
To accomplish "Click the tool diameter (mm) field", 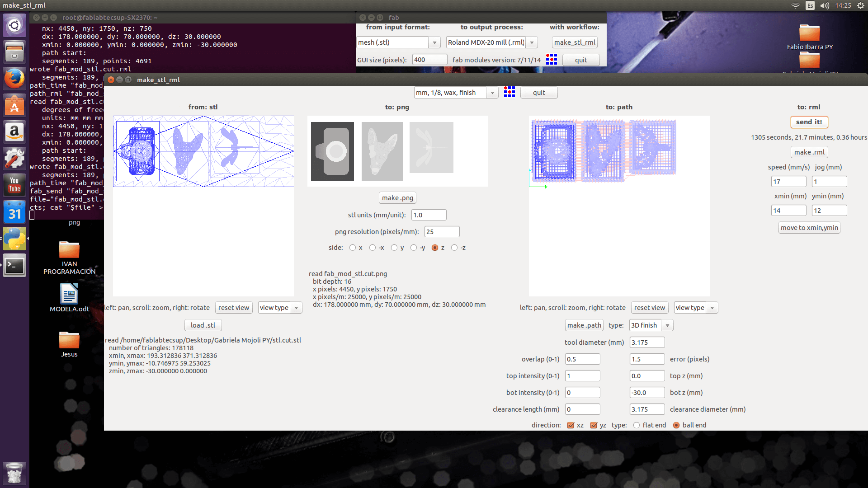I will [647, 343].
